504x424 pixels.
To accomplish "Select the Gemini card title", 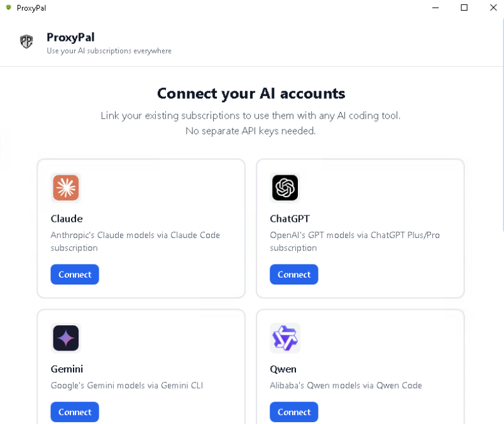I will pyautogui.click(x=67, y=369).
